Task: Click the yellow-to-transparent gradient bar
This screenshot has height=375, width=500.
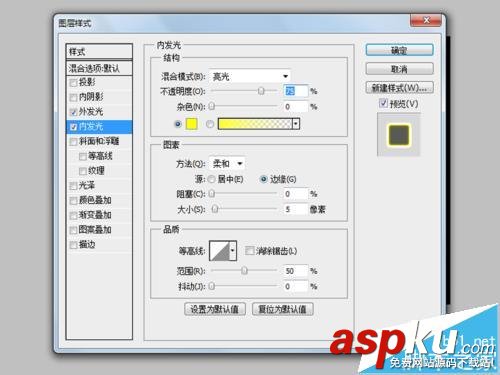Action: click(255, 124)
